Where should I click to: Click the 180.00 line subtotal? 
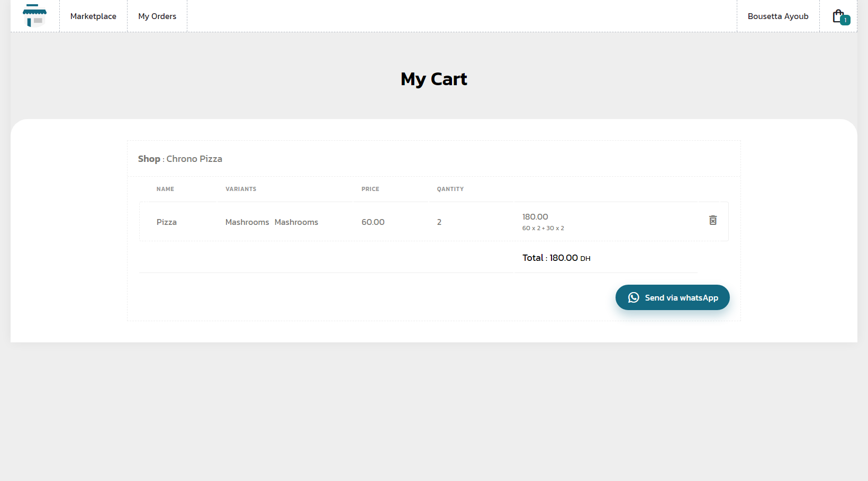(535, 217)
